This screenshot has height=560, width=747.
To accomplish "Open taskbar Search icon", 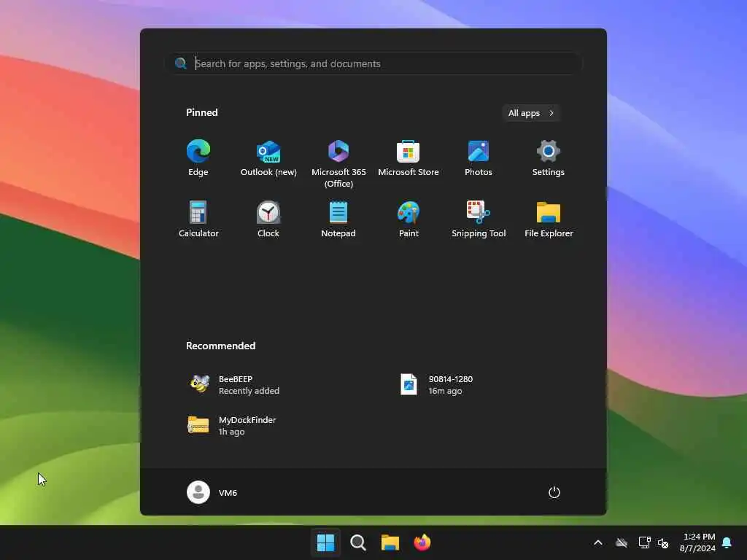I will coord(357,542).
